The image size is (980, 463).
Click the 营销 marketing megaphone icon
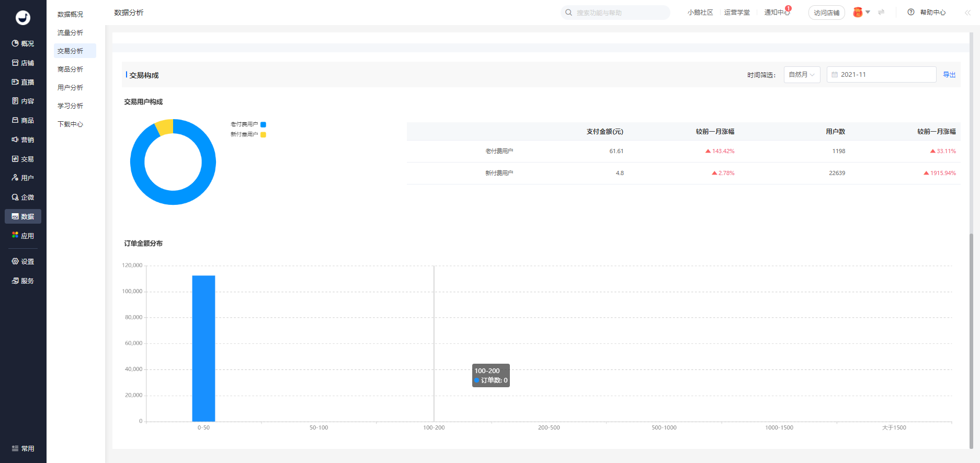[15, 140]
